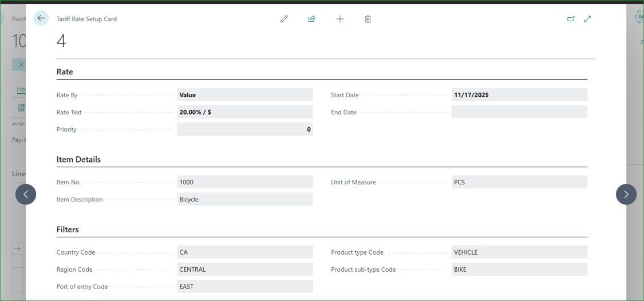
Task: Select the Priority field value 0
Action: [245, 129]
